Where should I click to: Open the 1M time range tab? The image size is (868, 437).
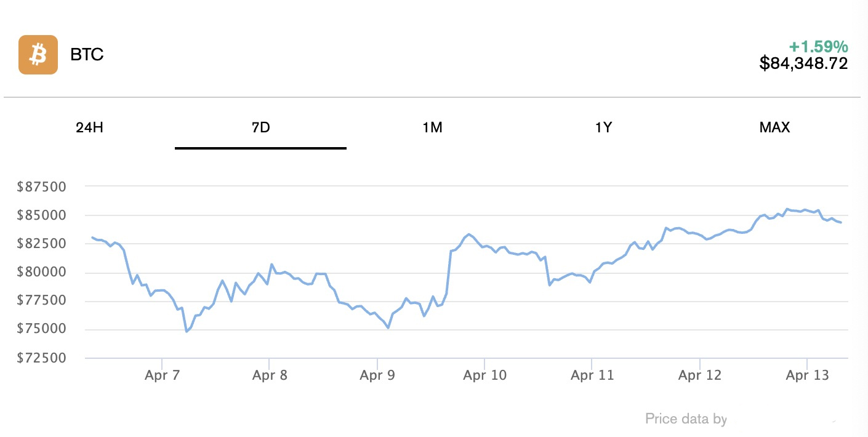point(432,128)
